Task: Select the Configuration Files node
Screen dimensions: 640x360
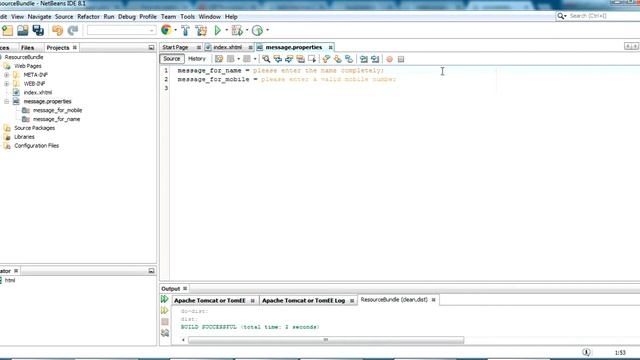Action: [x=36, y=146]
